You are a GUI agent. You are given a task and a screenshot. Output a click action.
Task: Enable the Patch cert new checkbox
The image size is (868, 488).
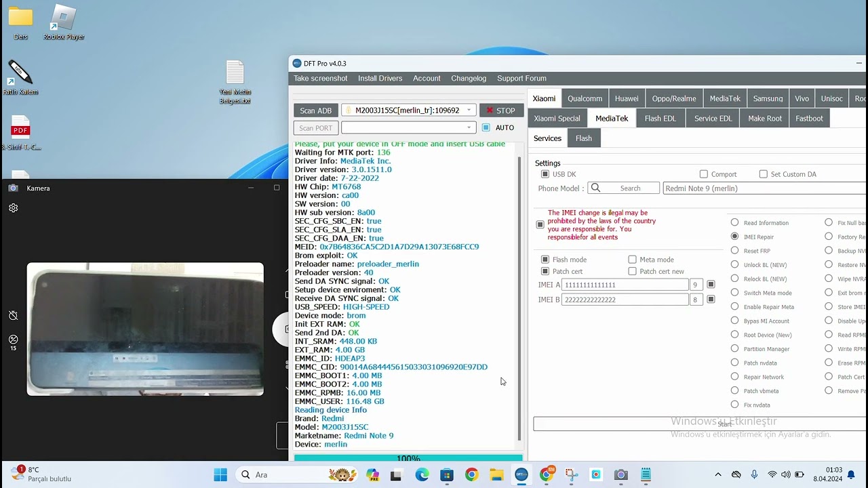632,272
